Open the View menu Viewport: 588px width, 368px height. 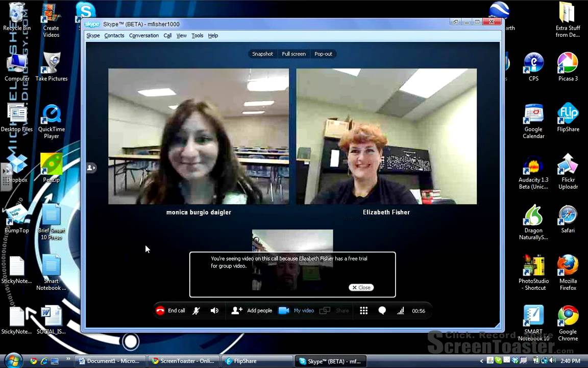(182, 35)
